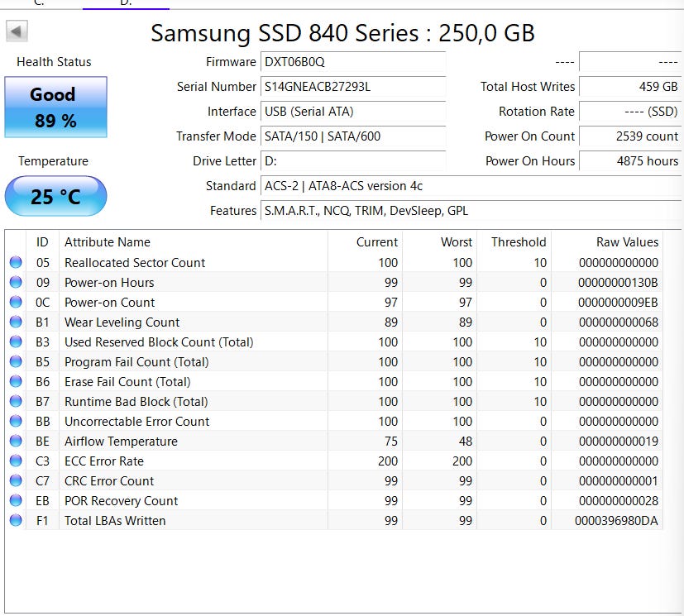Click the Power-on Hours status orb
Screen dimensions: 684x616
coord(16,283)
